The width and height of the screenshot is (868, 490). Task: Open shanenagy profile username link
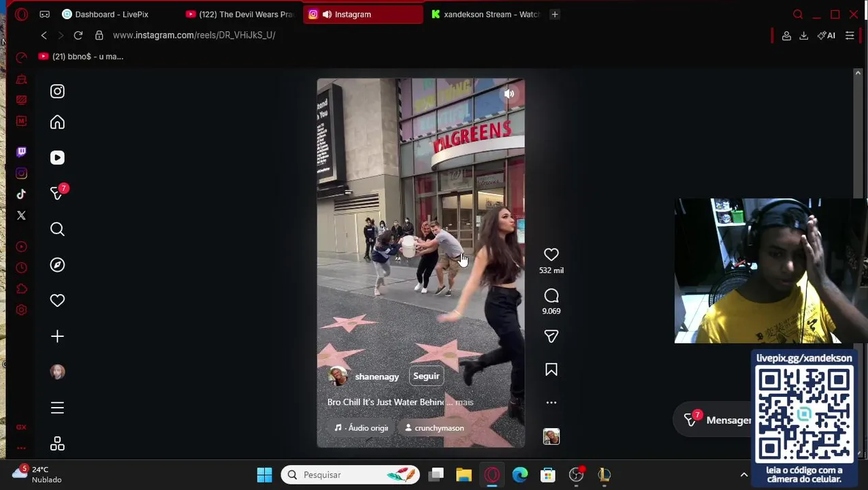click(x=377, y=377)
